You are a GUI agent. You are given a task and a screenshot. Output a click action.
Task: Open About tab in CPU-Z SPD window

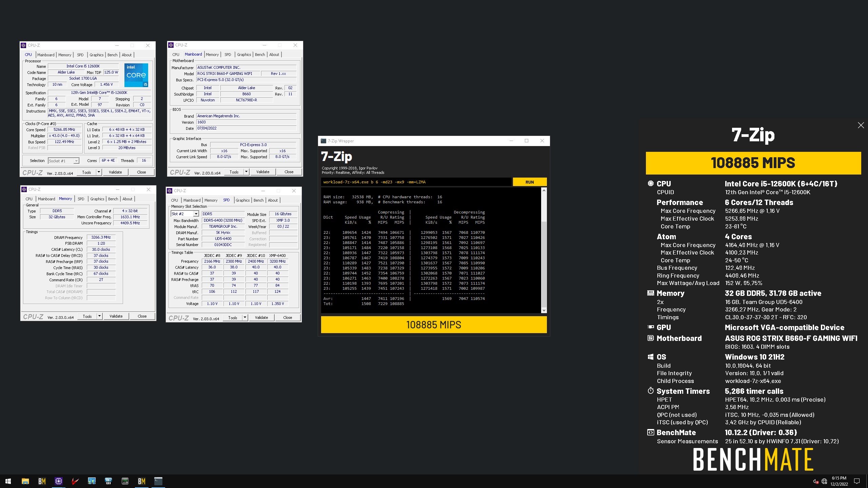(273, 200)
